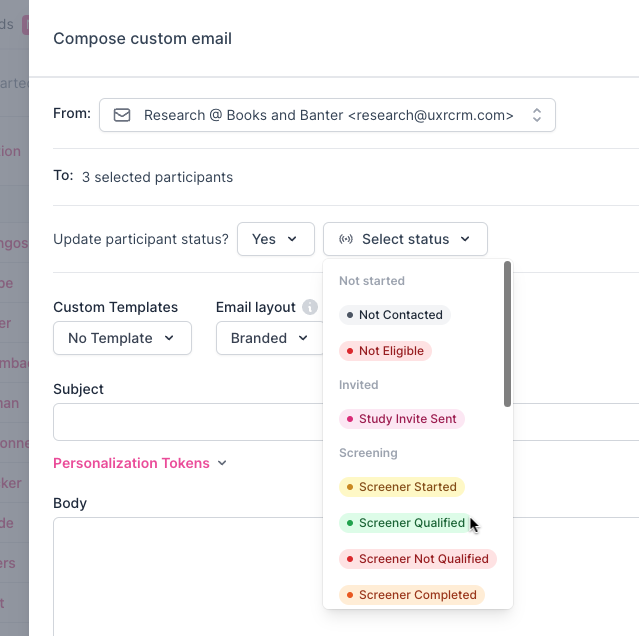Select the Not Contacted status

(395, 315)
